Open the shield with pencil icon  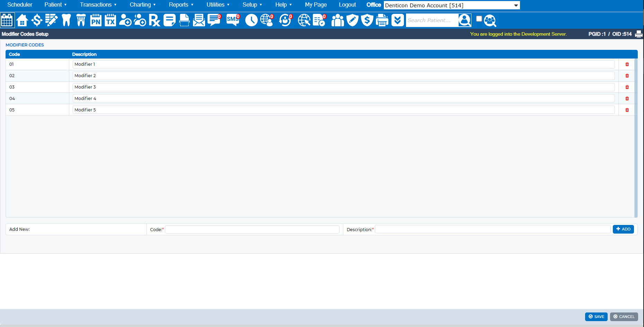(x=352, y=20)
